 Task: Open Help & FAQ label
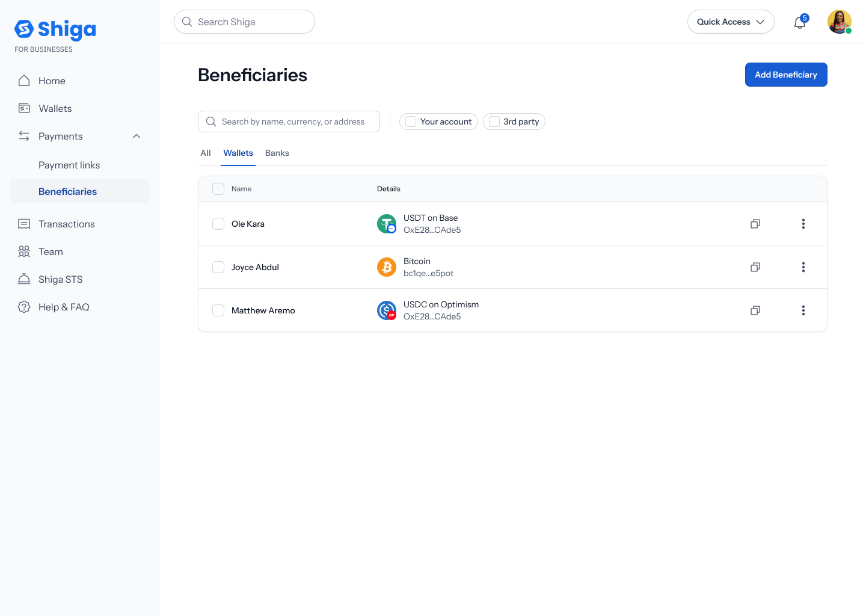tap(64, 307)
